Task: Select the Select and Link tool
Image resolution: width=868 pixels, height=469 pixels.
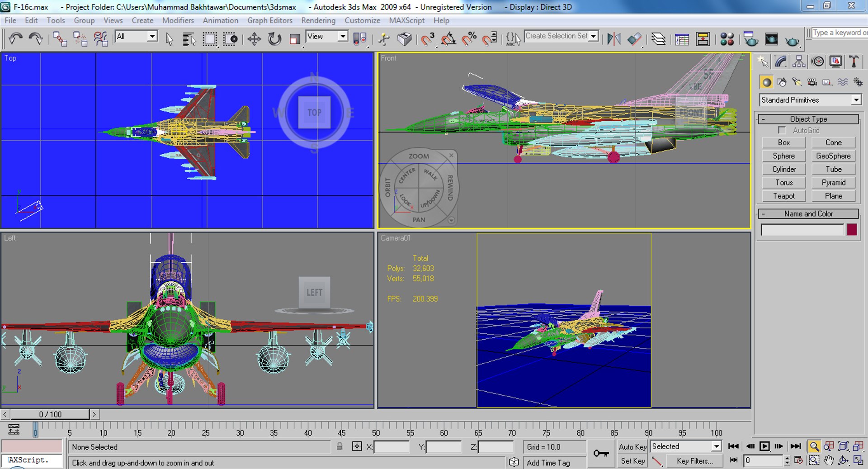Action: pos(60,39)
